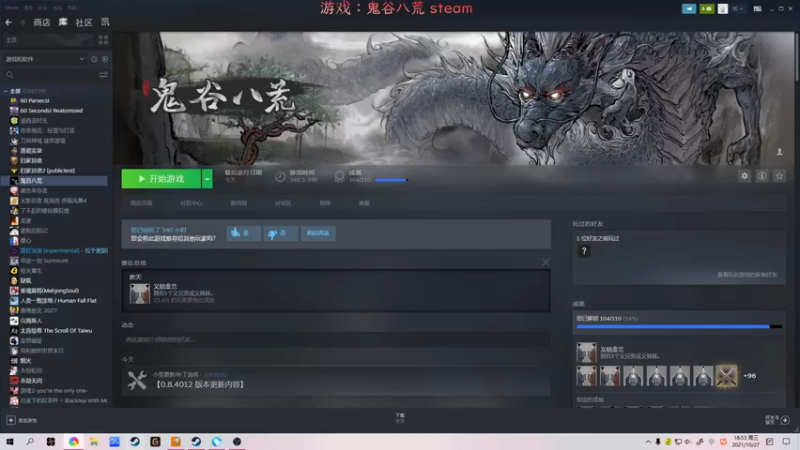Click the user avatar at top
The width and height of the screenshot is (800, 450).
(723, 9)
